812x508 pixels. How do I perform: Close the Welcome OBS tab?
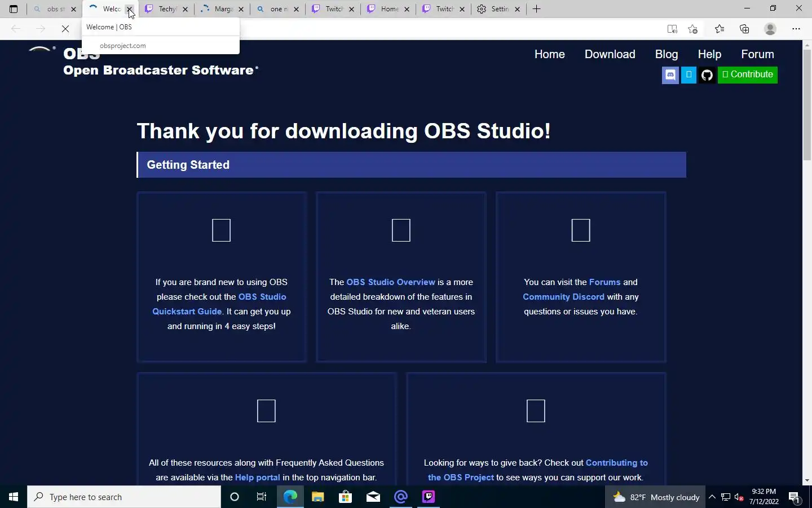pyautogui.click(x=130, y=9)
